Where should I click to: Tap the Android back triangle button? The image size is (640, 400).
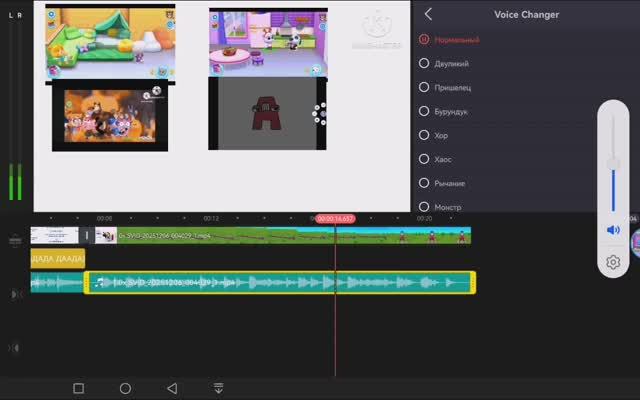[x=172, y=388]
